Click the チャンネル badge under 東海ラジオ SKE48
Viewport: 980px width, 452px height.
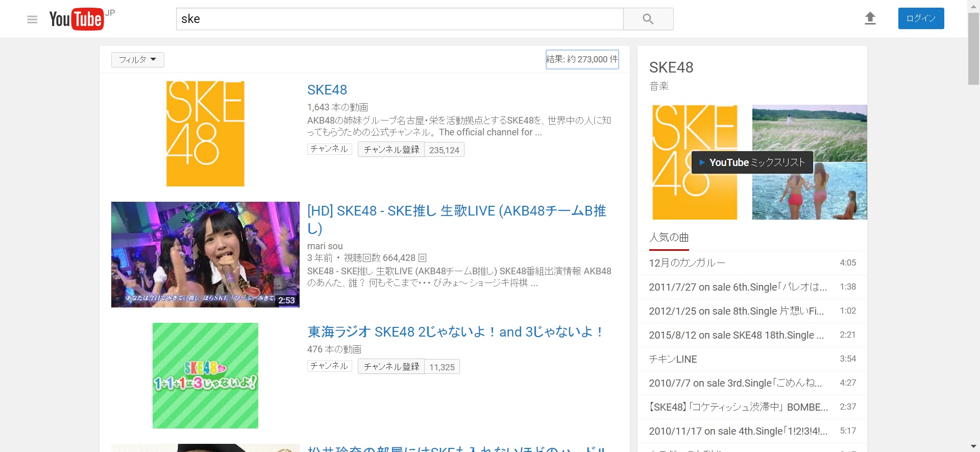(329, 366)
